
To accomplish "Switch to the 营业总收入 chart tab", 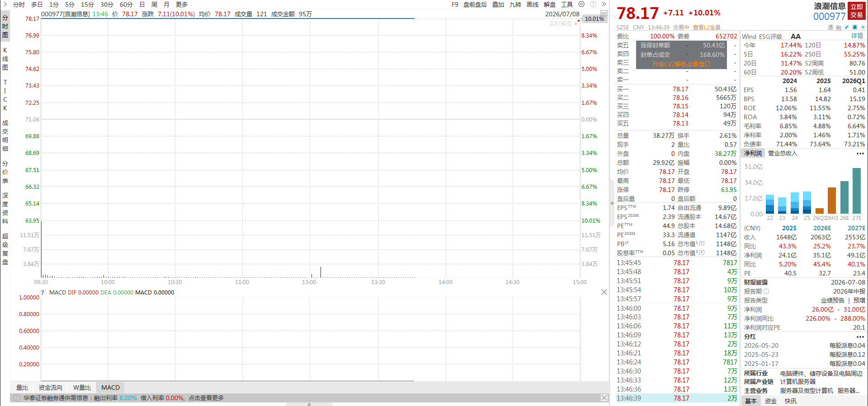I will pos(783,154).
